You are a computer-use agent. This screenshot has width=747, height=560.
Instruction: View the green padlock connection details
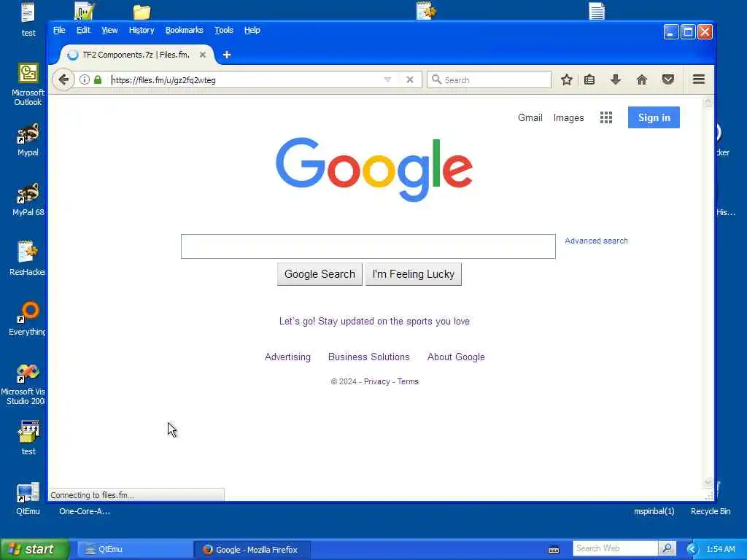tap(98, 79)
